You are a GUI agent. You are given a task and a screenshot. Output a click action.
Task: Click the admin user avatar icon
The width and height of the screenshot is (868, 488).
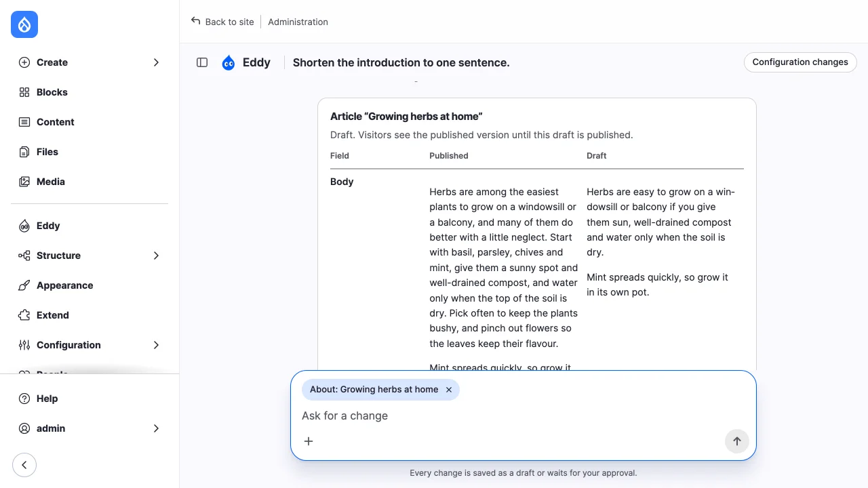24,428
